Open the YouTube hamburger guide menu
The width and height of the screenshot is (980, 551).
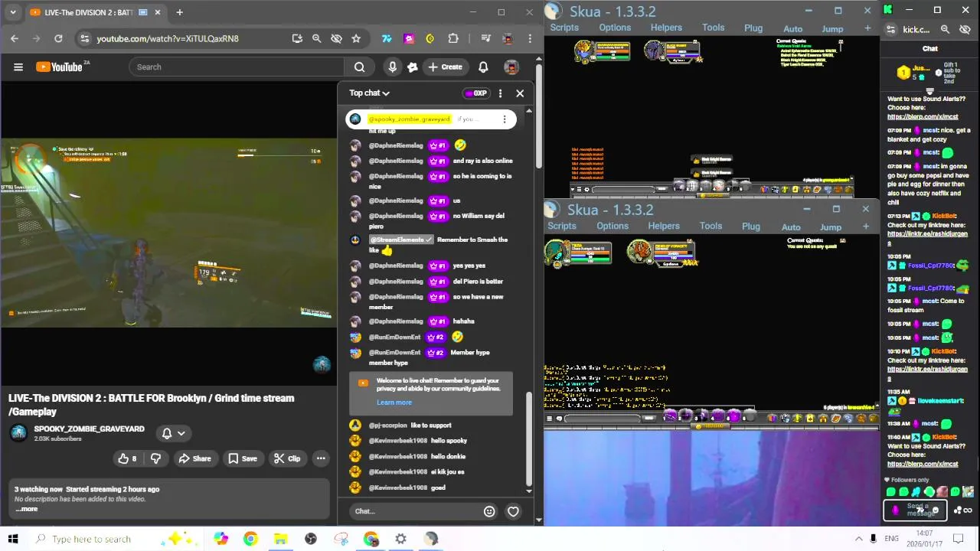point(18,67)
